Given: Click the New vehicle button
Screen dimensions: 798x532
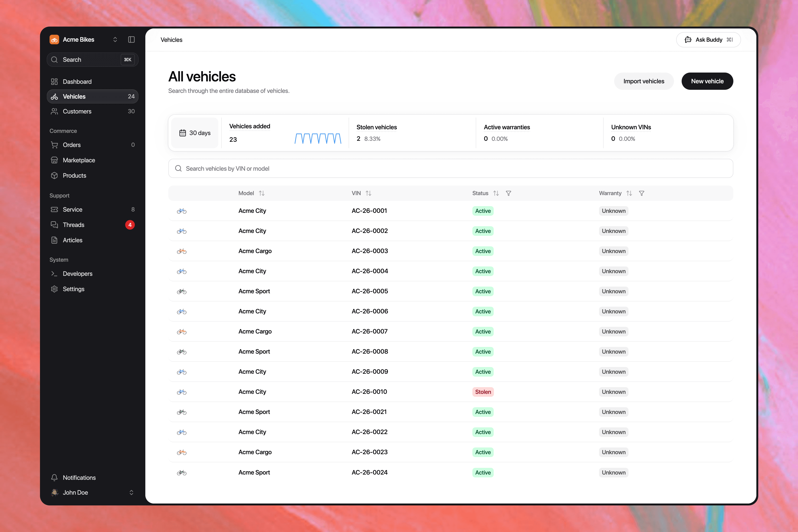Looking at the screenshot, I should click(707, 81).
